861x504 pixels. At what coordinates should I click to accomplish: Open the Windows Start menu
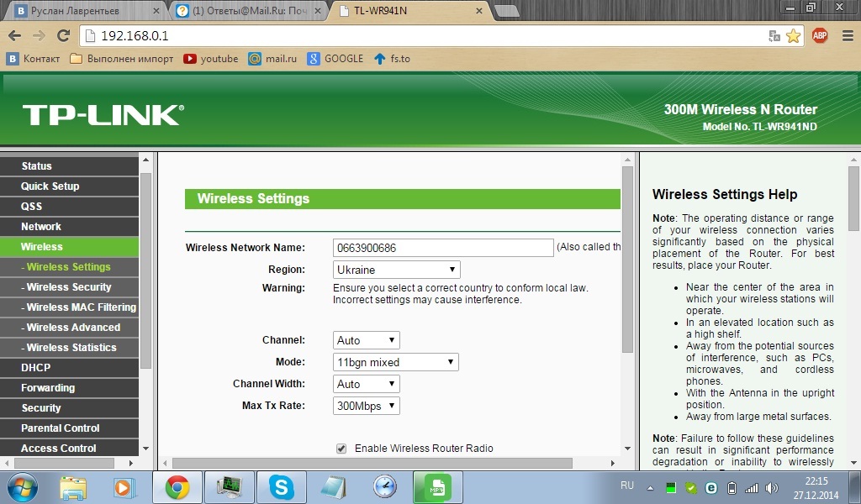point(22,486)
